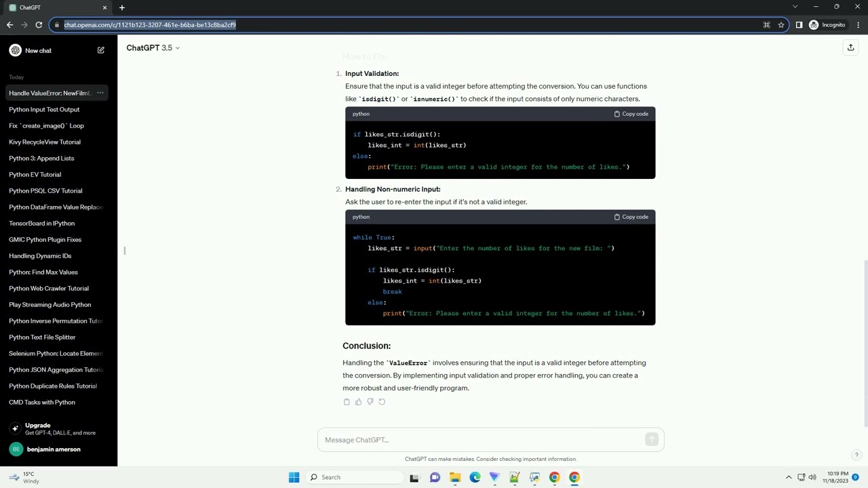Open TensorBoard in IPython chat
868x488 pixels.
[x=58, y=223]
